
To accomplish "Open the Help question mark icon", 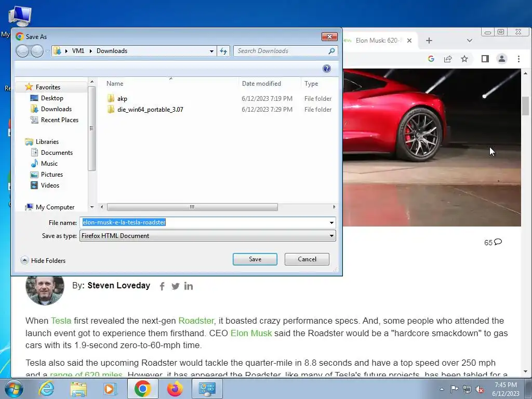I will 326,69.
